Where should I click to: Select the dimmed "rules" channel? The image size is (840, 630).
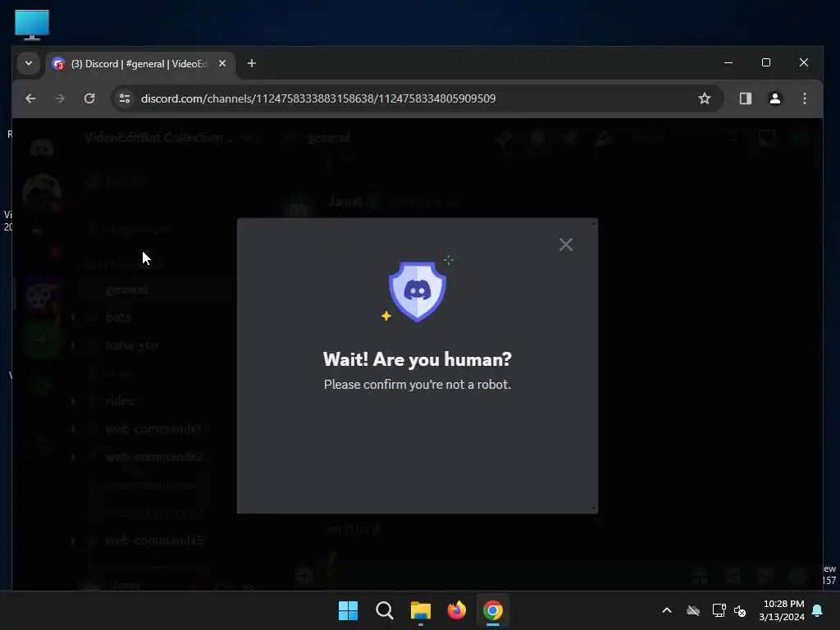pyautogui.click(x=120, y=400)
